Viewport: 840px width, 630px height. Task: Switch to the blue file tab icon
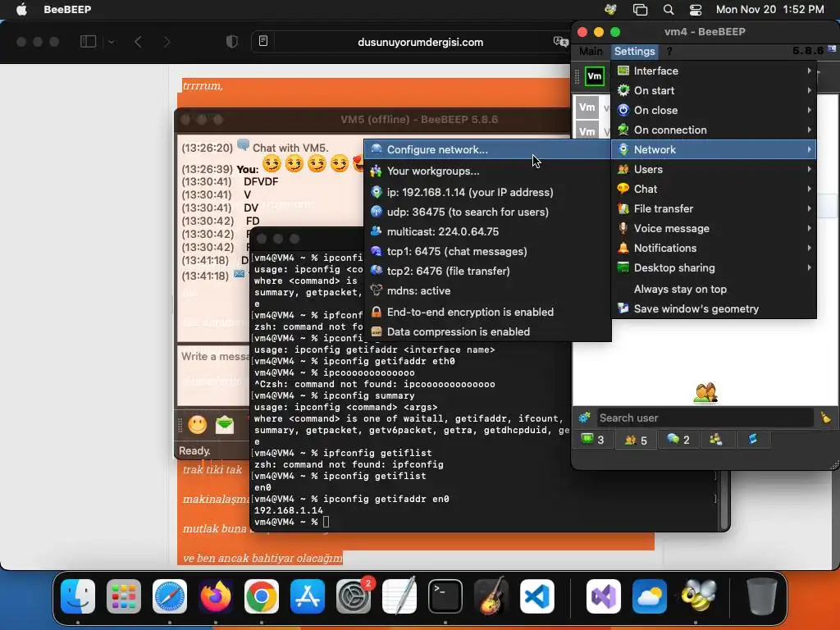[x=753, y=440]
